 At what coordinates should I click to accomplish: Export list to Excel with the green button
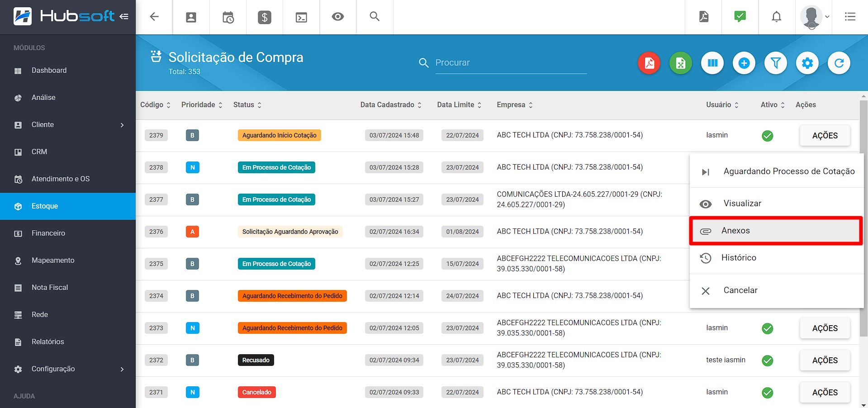point(681,63)
